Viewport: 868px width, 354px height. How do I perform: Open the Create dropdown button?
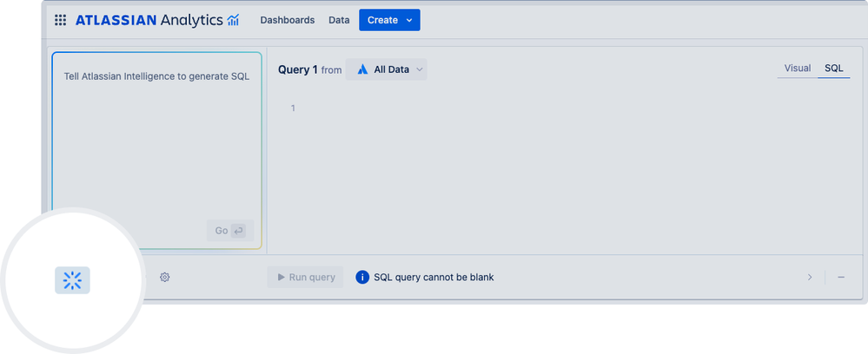click(x=389, y=20)
